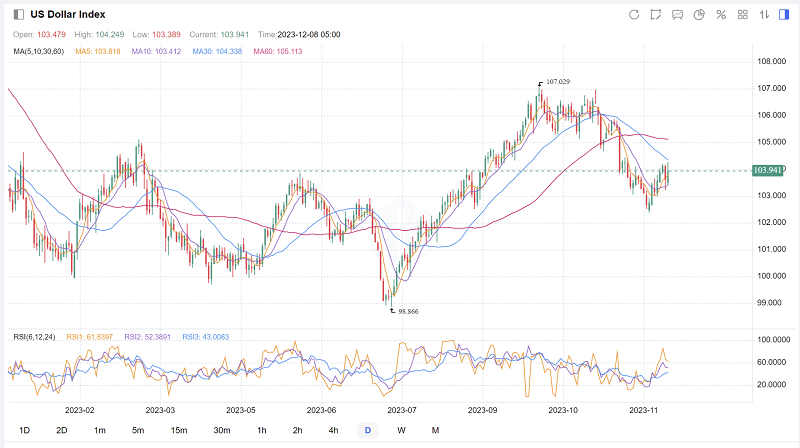Click the up-down arrows sort icon

coord(765,14)
